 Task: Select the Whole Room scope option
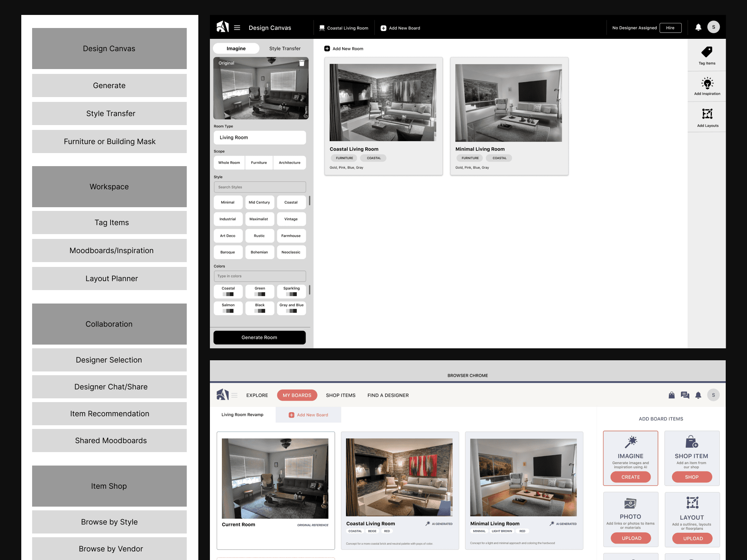(x=229, y=163)
